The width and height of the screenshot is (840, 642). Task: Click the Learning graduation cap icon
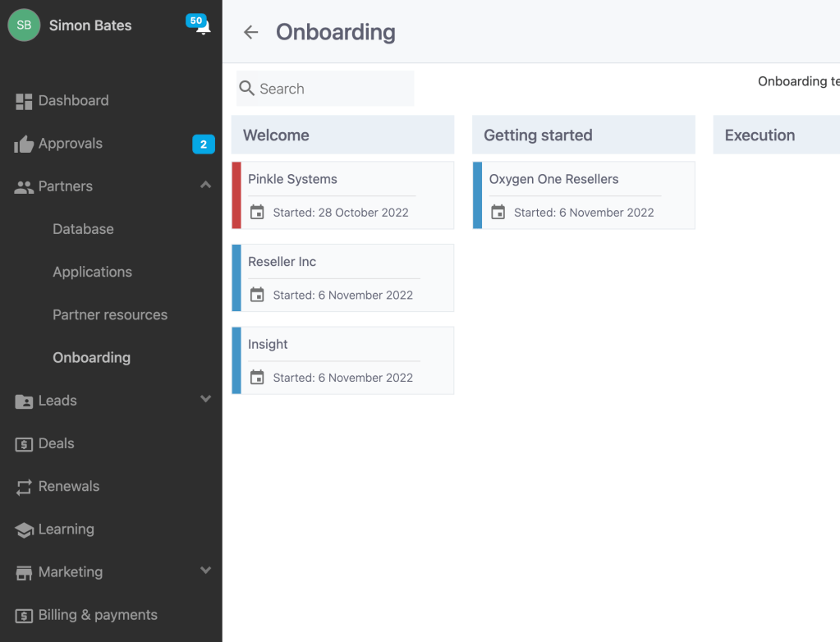(24, 530)
